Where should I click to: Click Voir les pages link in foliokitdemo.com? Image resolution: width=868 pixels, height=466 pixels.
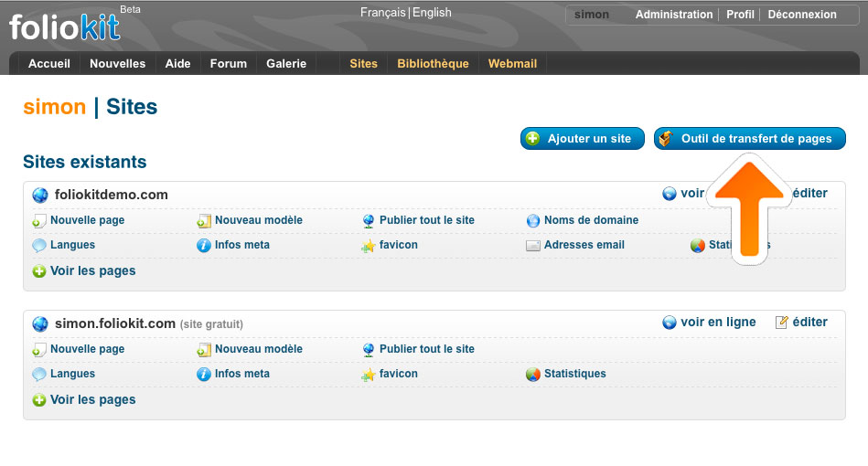coord(93,270)
